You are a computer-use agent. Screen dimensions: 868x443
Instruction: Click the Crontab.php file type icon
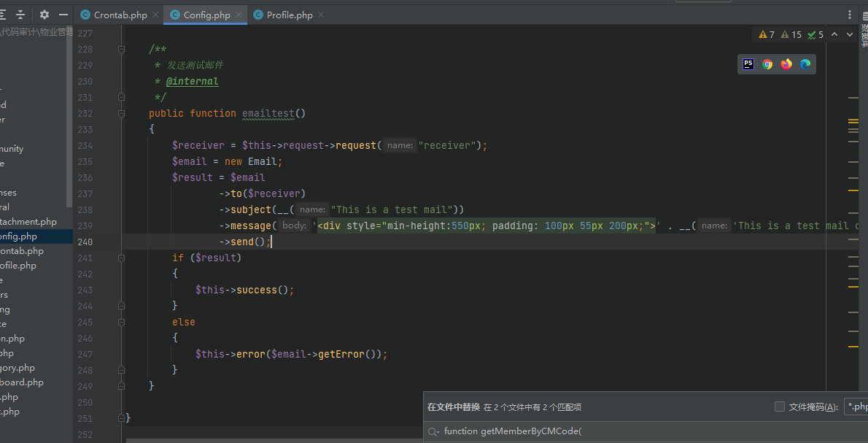point(85,15)
